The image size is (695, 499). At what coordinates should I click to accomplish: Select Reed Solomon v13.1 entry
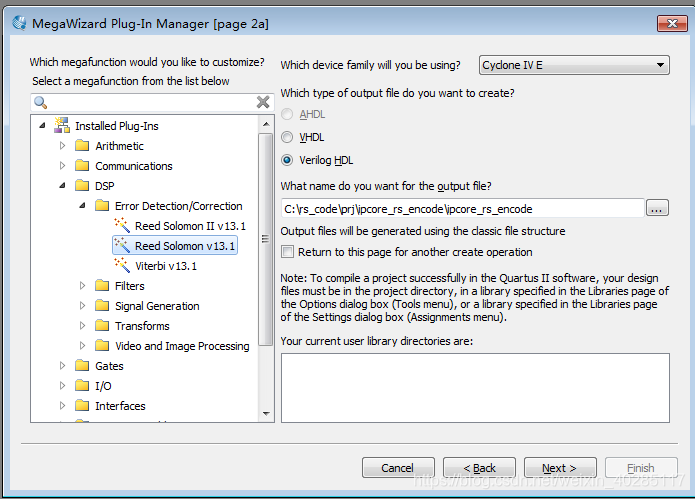[185, 246]
